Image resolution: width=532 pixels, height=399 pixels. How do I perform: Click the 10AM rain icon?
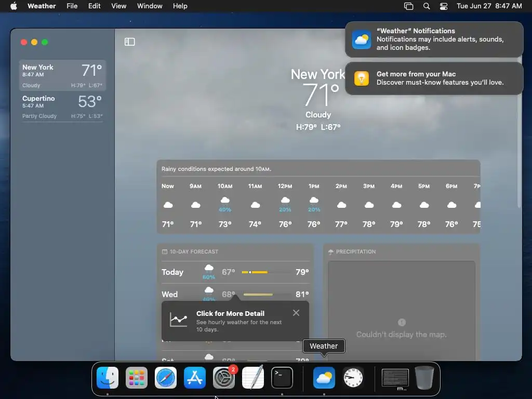[x=225, y=200]
